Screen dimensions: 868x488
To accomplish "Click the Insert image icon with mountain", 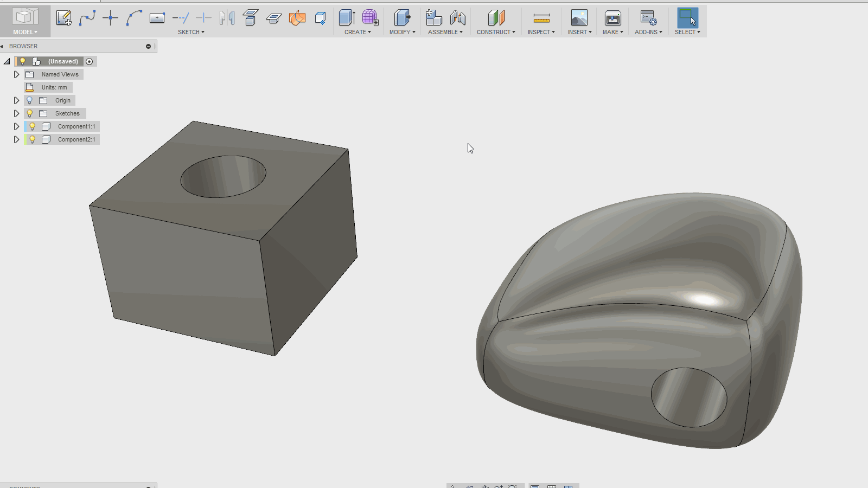I will [579, 18].
